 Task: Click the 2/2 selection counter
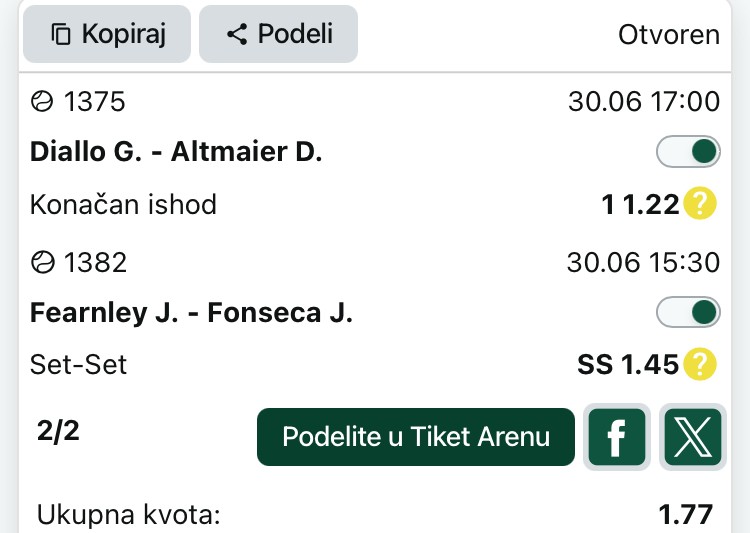coord(58,431)
